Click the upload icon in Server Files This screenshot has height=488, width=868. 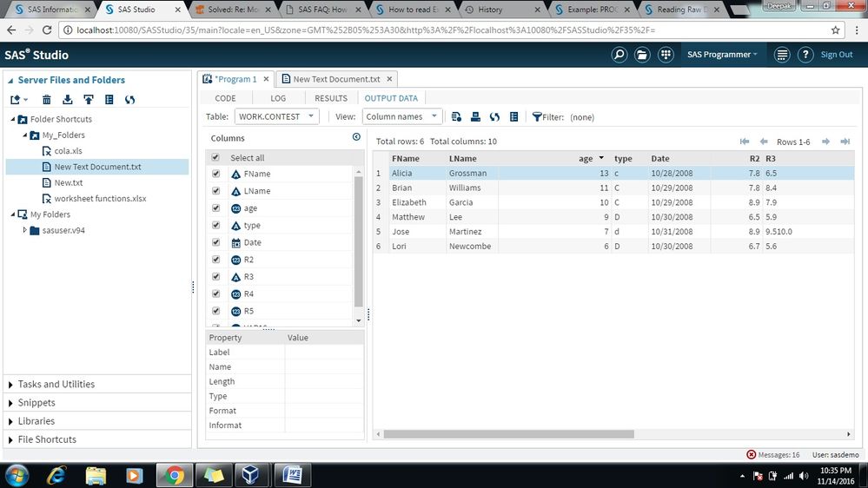[89, 100]
